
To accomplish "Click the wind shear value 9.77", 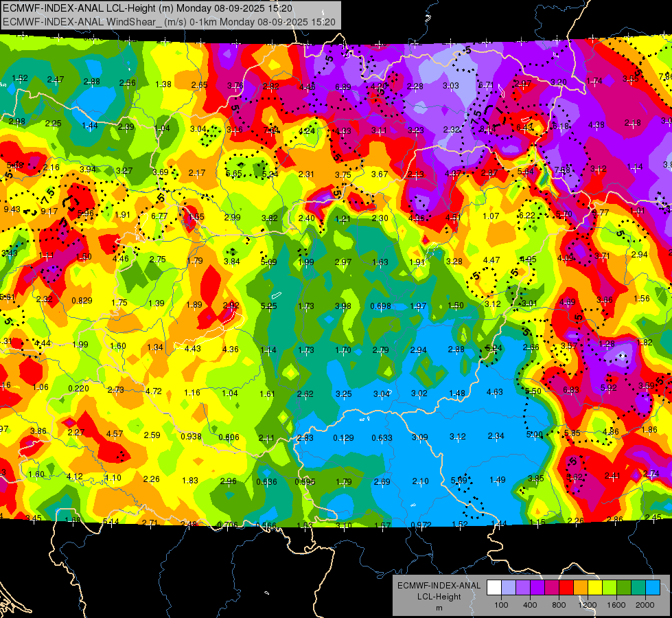I will (x=601, y=212).
